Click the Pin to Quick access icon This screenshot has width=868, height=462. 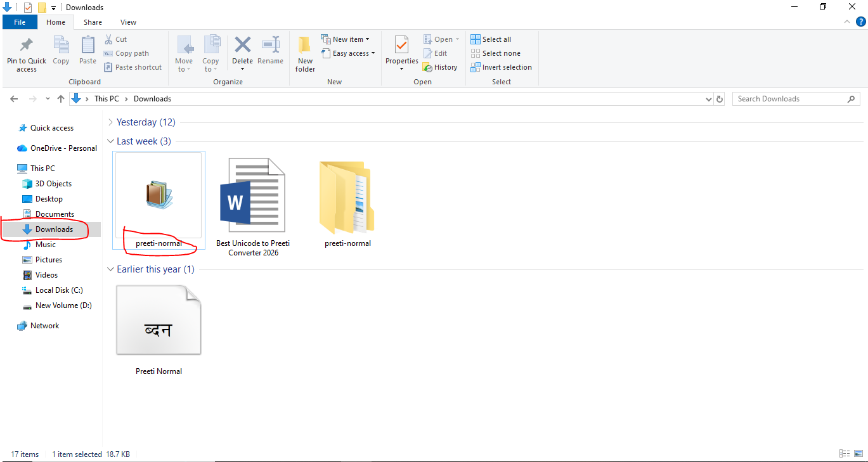(27, 46)
